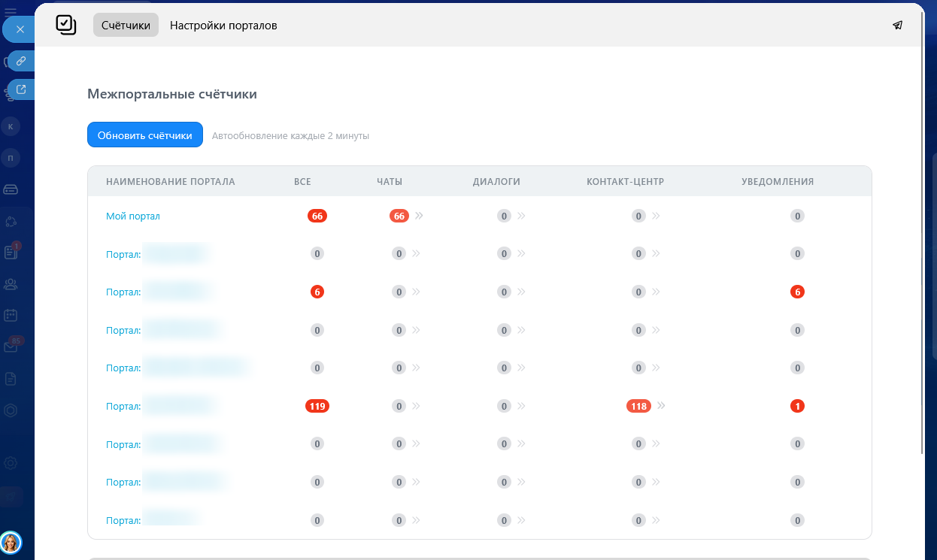
Task: Open mail icon with 85 badge
Action: click(x=11, y=347)
